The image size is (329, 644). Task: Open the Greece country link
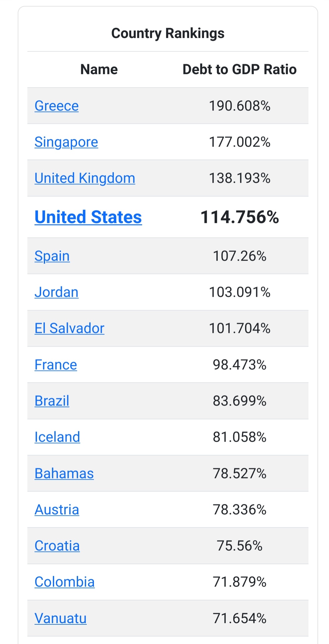coord(57,106)
